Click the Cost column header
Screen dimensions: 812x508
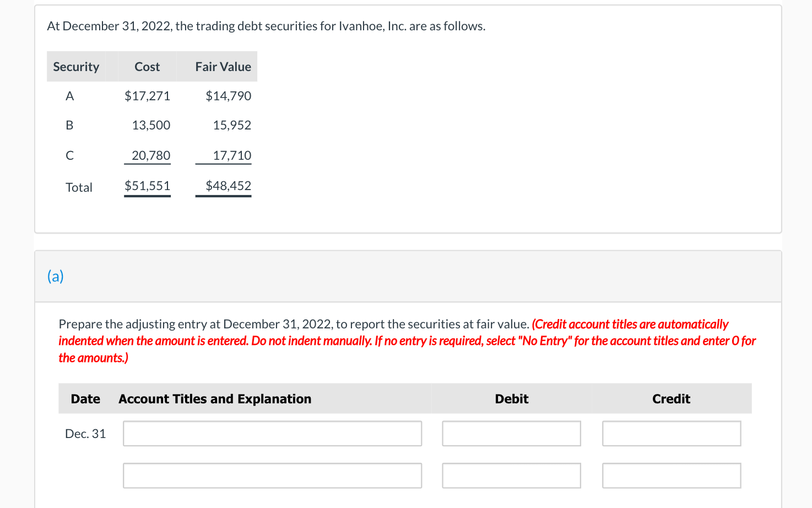tap(147, 67)
